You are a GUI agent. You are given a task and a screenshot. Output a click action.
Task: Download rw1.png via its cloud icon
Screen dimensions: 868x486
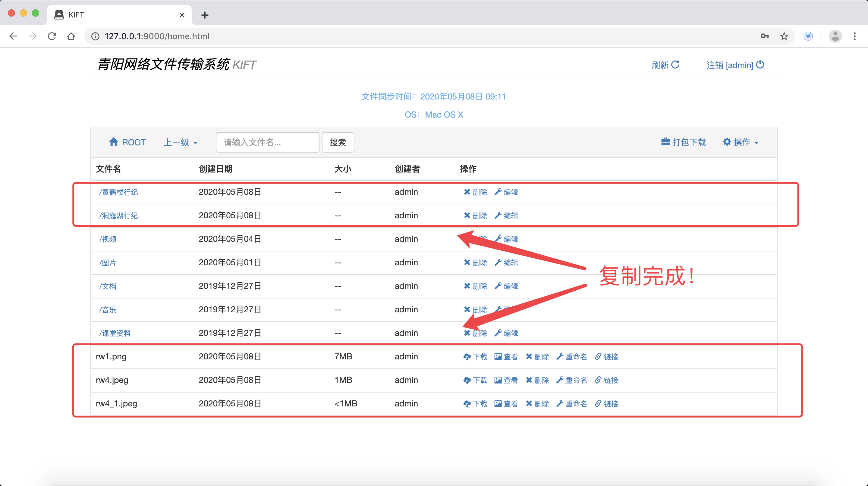tap(467, 357)
